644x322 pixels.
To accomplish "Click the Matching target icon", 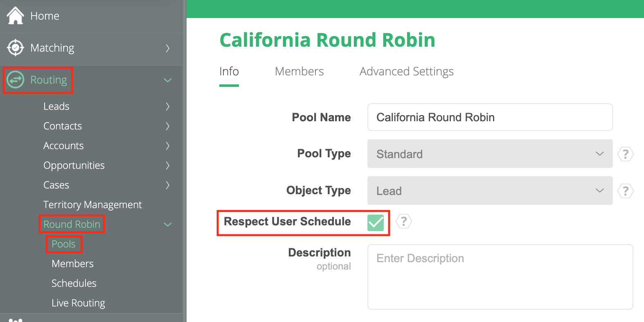I will 16,48.
